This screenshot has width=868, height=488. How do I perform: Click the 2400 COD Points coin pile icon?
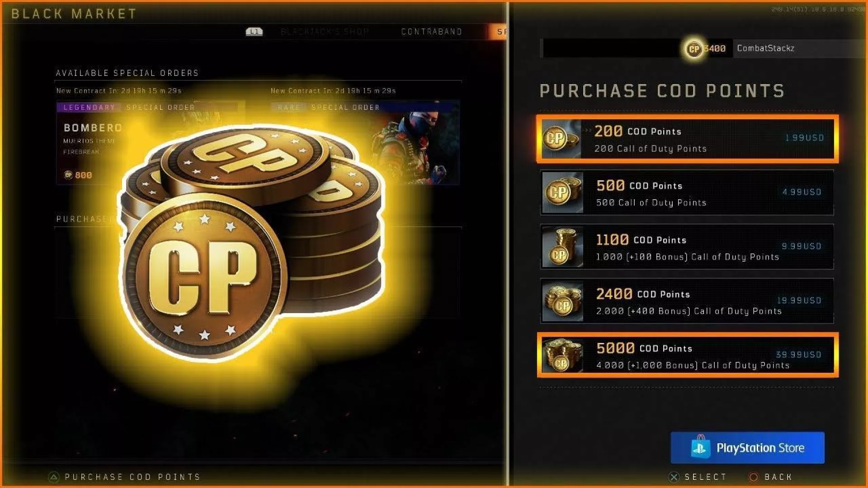point(562,301)
